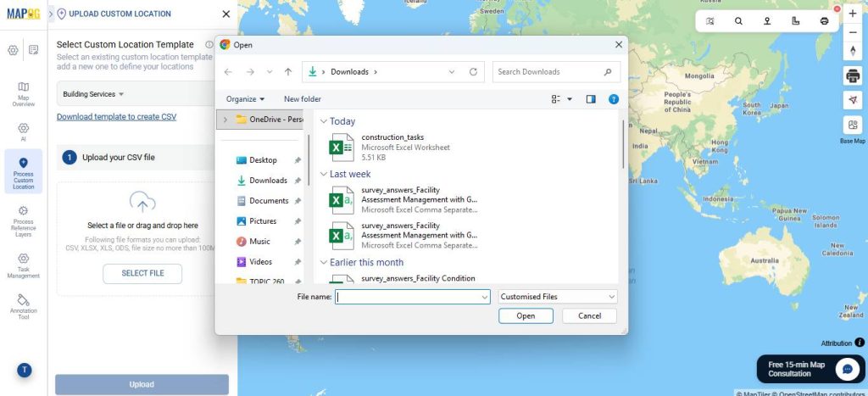The width and height of the screenshot is (868, 396).
Task: Click the SELECT FILE button
Action: (x=142, y=274)
